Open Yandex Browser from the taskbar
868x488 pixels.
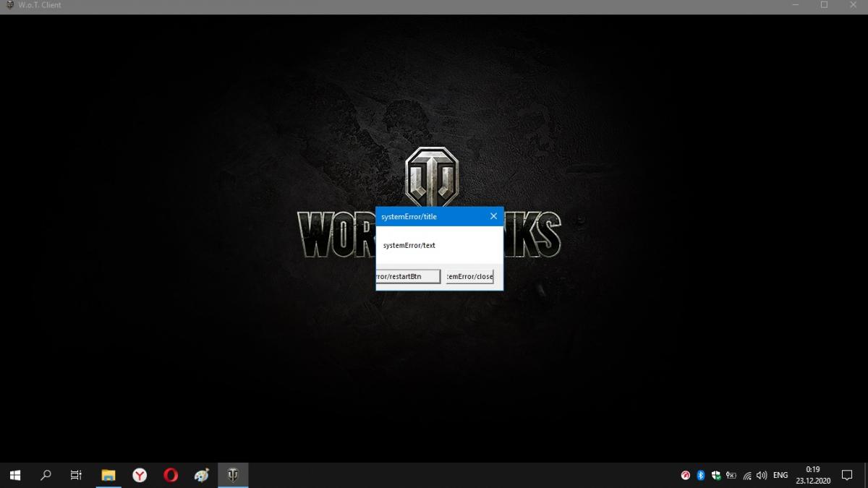tap(140, 475)
